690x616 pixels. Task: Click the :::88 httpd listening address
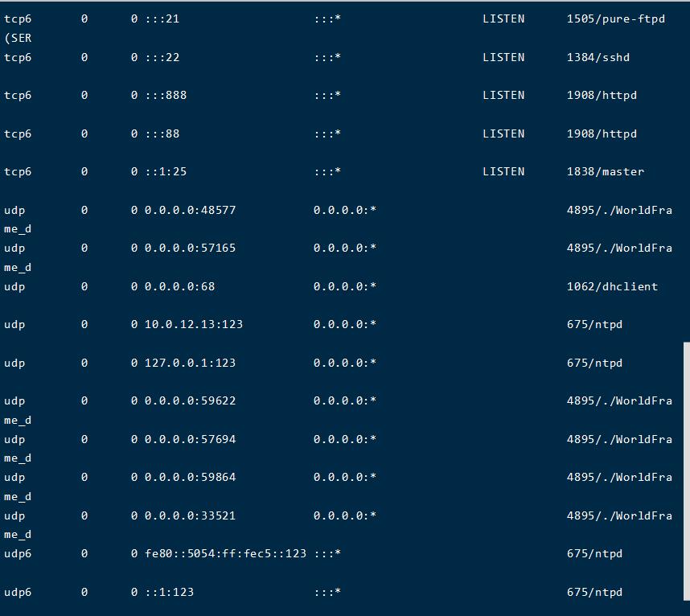162,133
